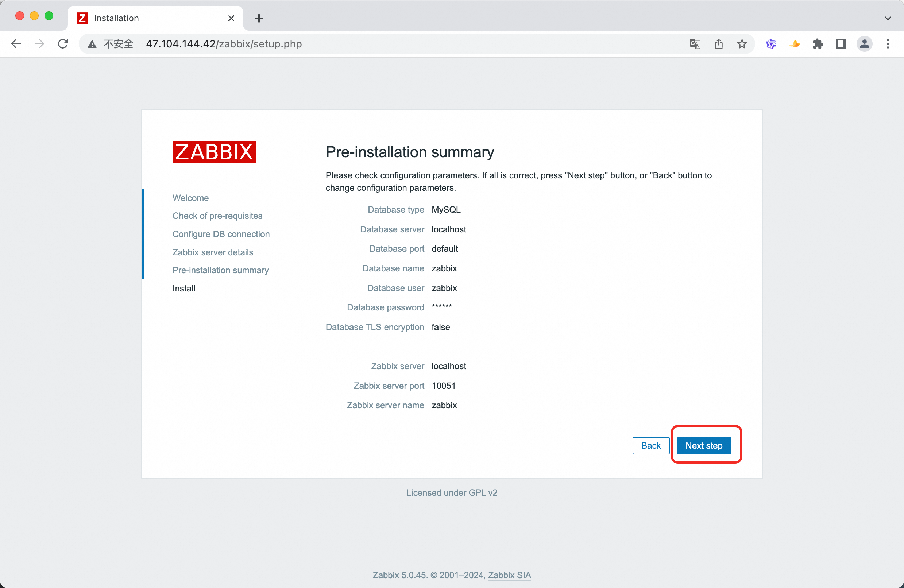
Task: Open the GPL v2 license link
Action: [x=482, y=492]
